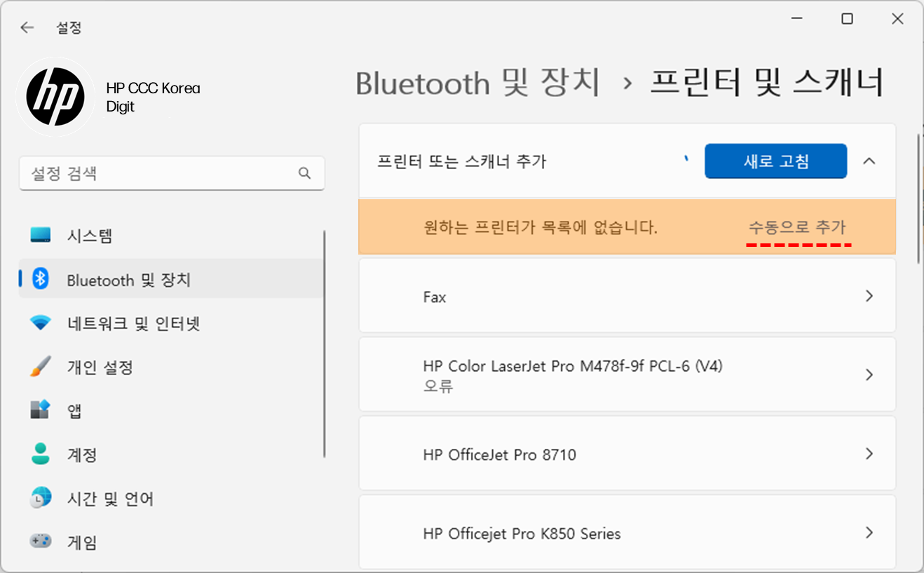
Task: Click the 계정 person icon
Action: click(x=41, y=454)
